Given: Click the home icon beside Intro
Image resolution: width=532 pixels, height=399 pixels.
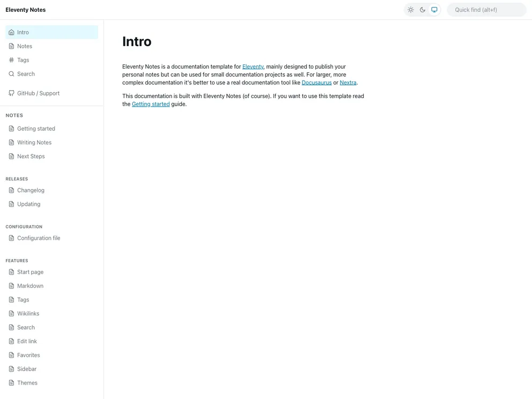Looking at the screenshot, I should (x=12, y=32).
